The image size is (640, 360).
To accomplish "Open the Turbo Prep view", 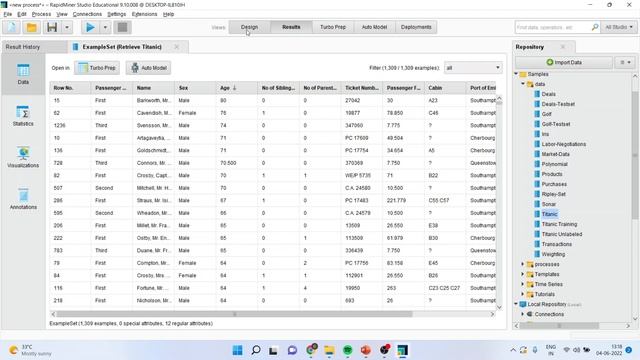I will coord(333,27).
